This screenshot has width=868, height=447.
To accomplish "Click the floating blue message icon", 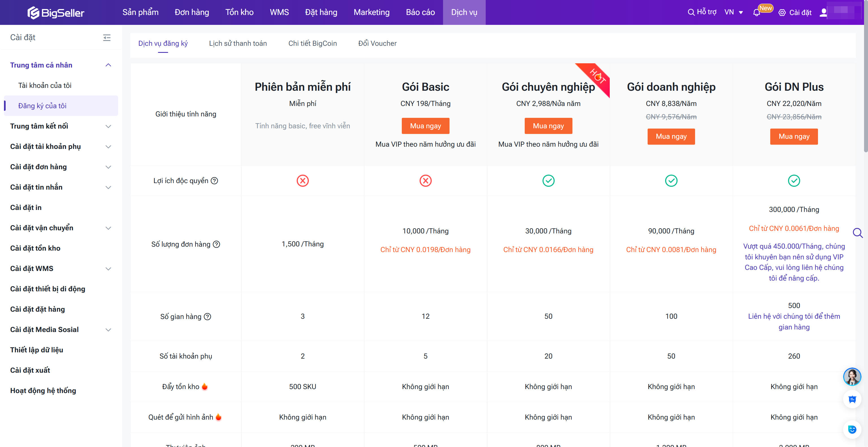I will point(852,400).
